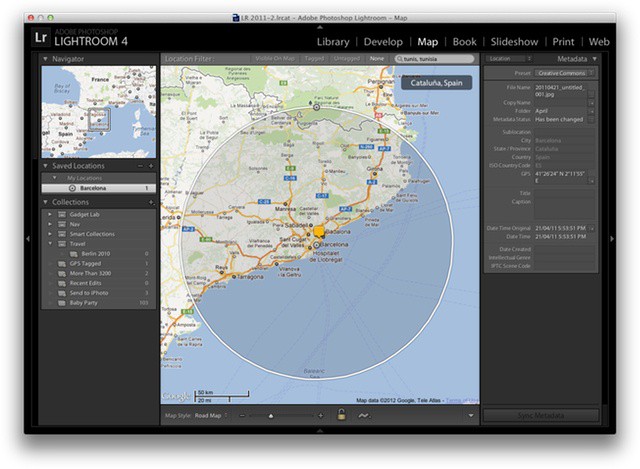Click the map search field
The height and width of the screenshot is (469, 640).
(434, 59)
